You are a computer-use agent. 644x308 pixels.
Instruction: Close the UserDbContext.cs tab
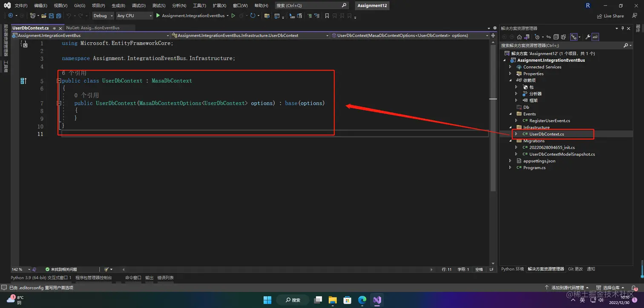pyautogui.click(x=60, y=28)
